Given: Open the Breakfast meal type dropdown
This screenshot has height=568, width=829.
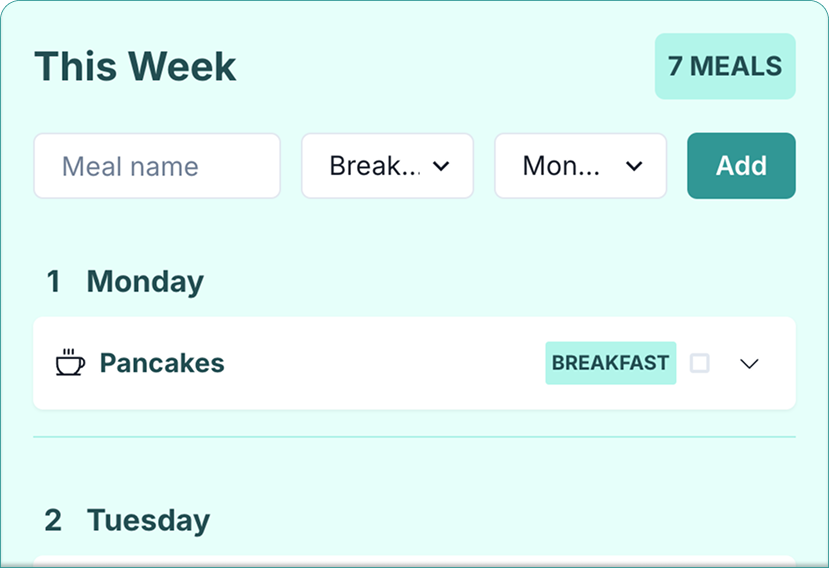Looking at the screenshot, I should pyautogui.click(x=387, y=166).
